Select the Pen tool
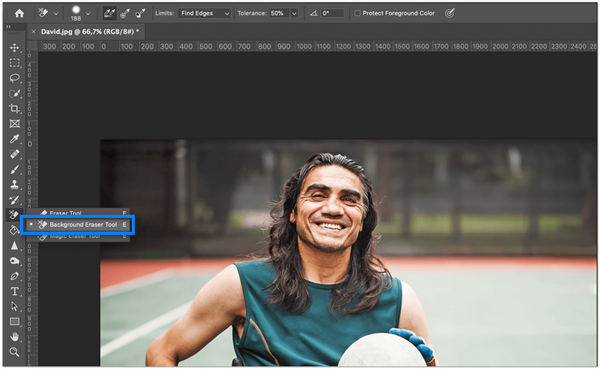The width and height of the screenshot is (600, 369). tap(15, 276)
